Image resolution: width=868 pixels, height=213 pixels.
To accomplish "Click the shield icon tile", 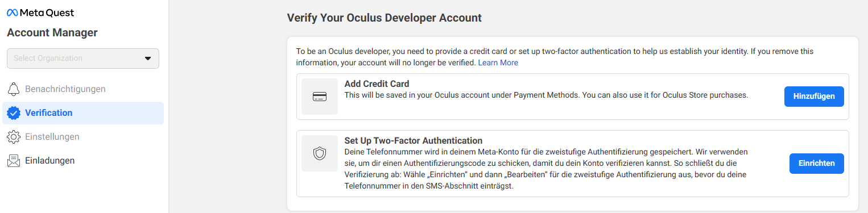I will [x=320, y=153].
